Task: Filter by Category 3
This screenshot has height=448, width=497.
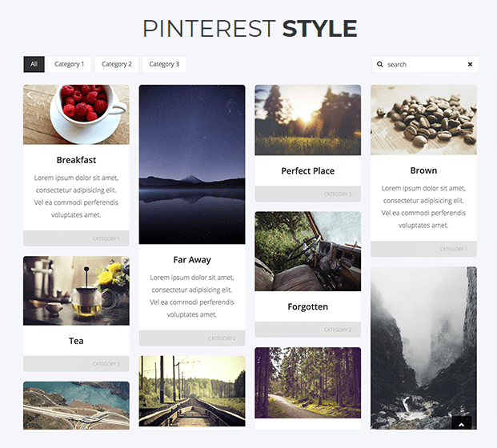Action: (164, 64)
